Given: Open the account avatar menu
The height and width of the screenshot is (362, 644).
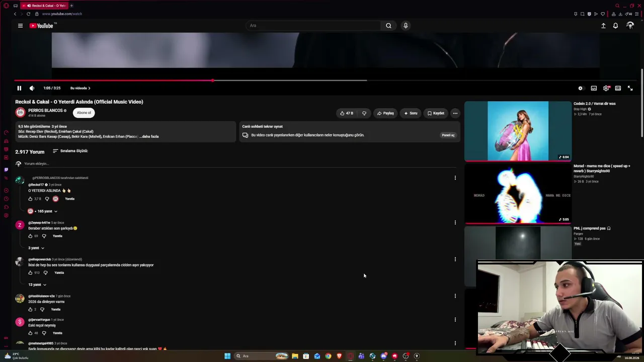Looking at the screenshot, I should click(630, 26).
